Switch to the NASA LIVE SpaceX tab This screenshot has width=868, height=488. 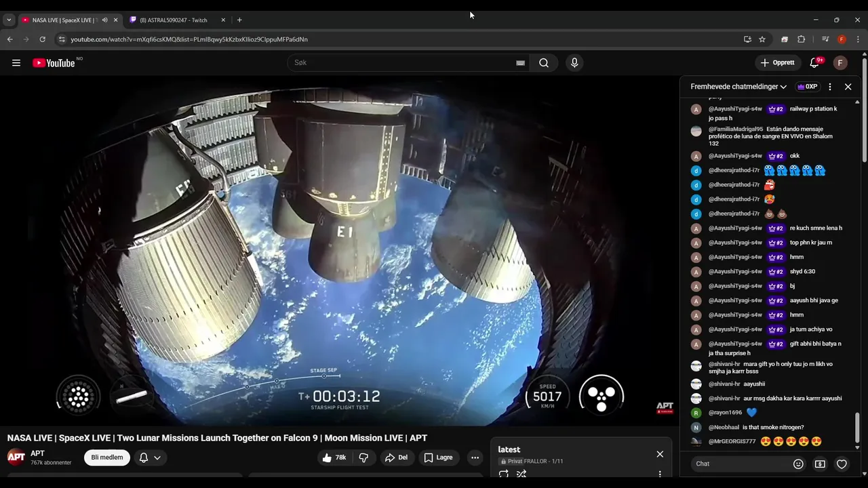point(71,20)
